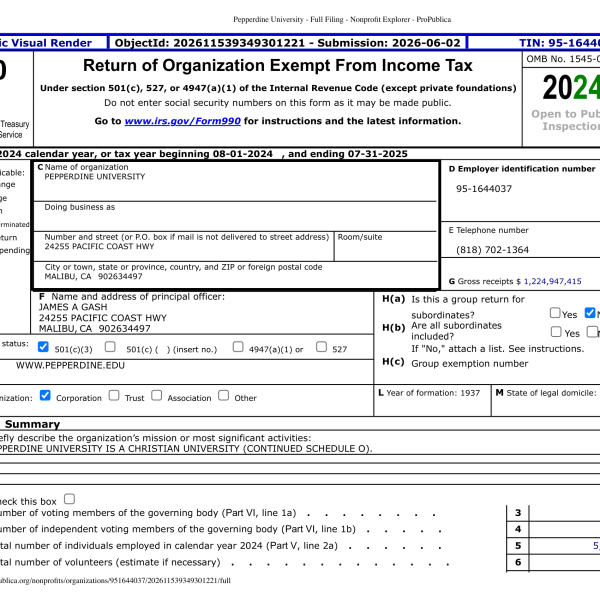Click the Summary section heading
600x600 pixels.
point(33,424)
